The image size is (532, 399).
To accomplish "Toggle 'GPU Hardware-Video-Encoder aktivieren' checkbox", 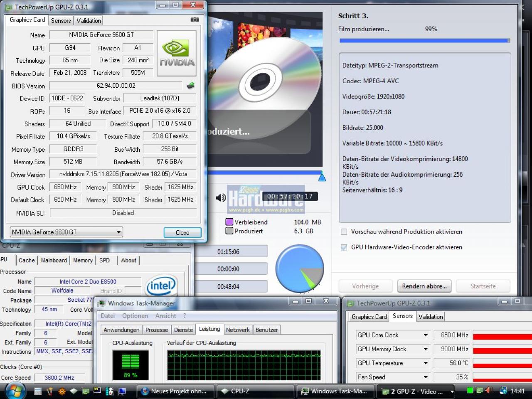I will click(344, 247).
